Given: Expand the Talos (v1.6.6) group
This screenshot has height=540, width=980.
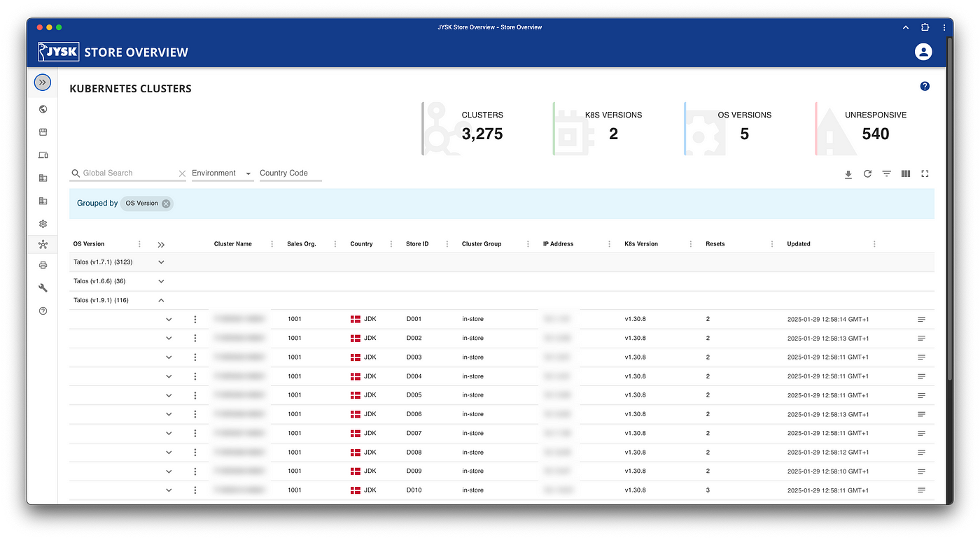Looking at the screenshot, I should click(x=161, y=281).
